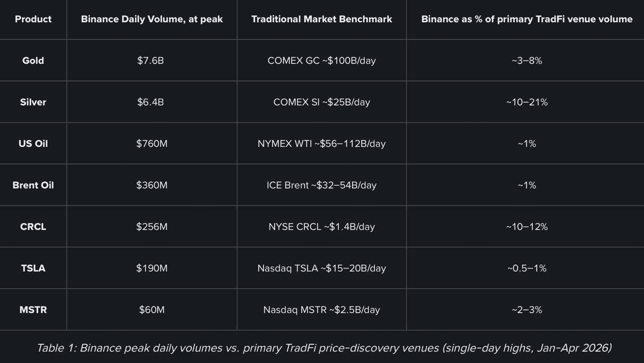644x363 pixels.
Task: Select the CRCL row label
Action: point(33,227)
